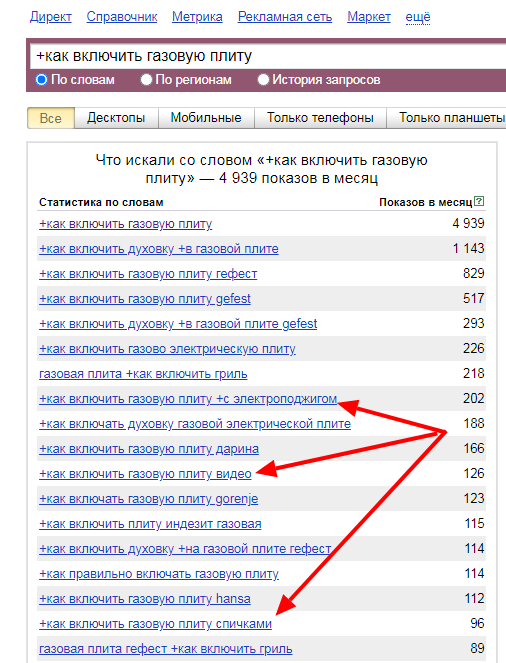This screenshot has width=506, height=663.
Task: Click the 1 143 impressions value
Action: (x=468, y=248)
